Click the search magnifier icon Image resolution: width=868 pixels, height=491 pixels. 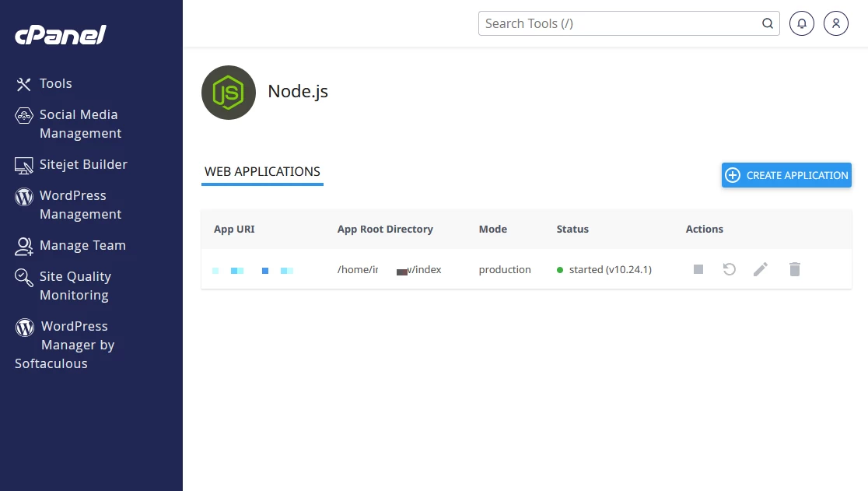pos(768,23)
